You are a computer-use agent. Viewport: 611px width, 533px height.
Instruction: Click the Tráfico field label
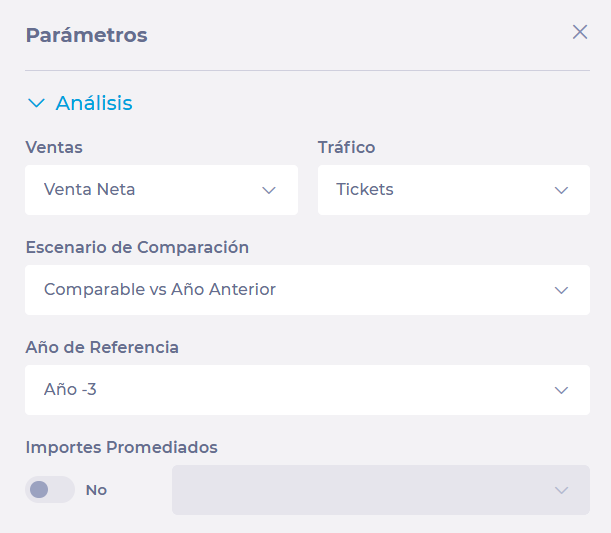pos(347,147)
